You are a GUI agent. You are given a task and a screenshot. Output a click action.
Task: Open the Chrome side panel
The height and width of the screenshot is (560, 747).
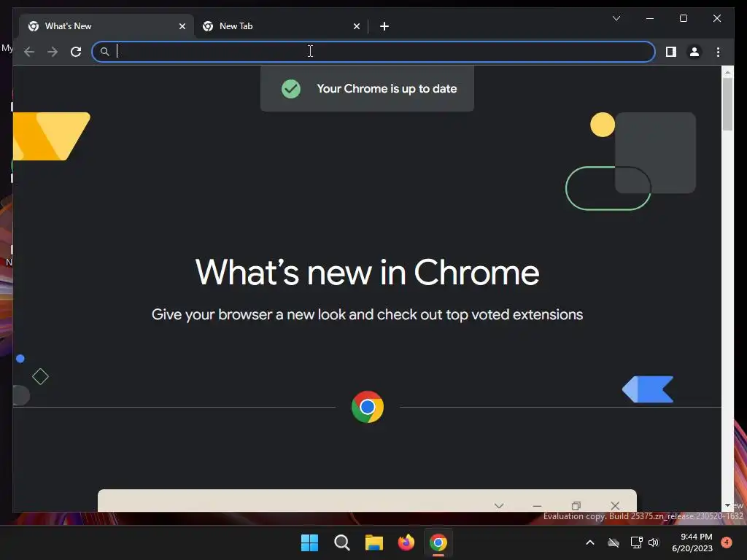pyautogui.click(x=671, y=52)
